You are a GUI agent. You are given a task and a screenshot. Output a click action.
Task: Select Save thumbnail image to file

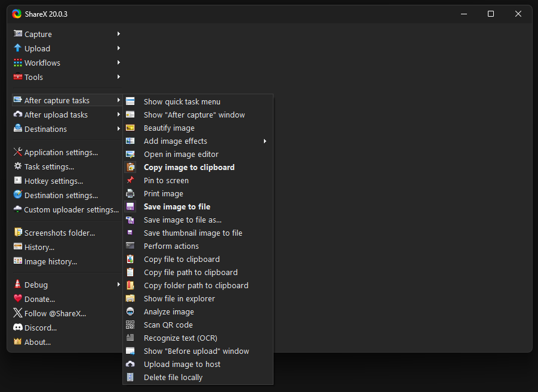(198, 233)
